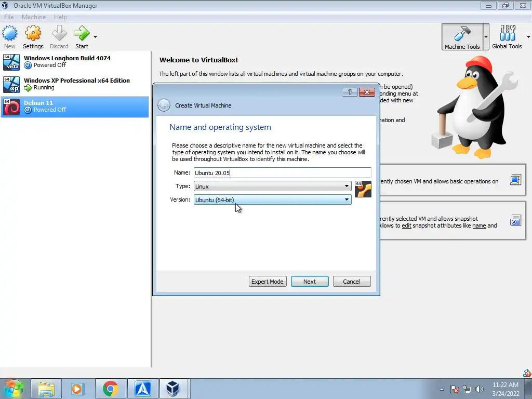Viewport: 532px width, 399px height.
Task: Click the taskbar clock showing 11:22 AM
Action: (506, 389)
